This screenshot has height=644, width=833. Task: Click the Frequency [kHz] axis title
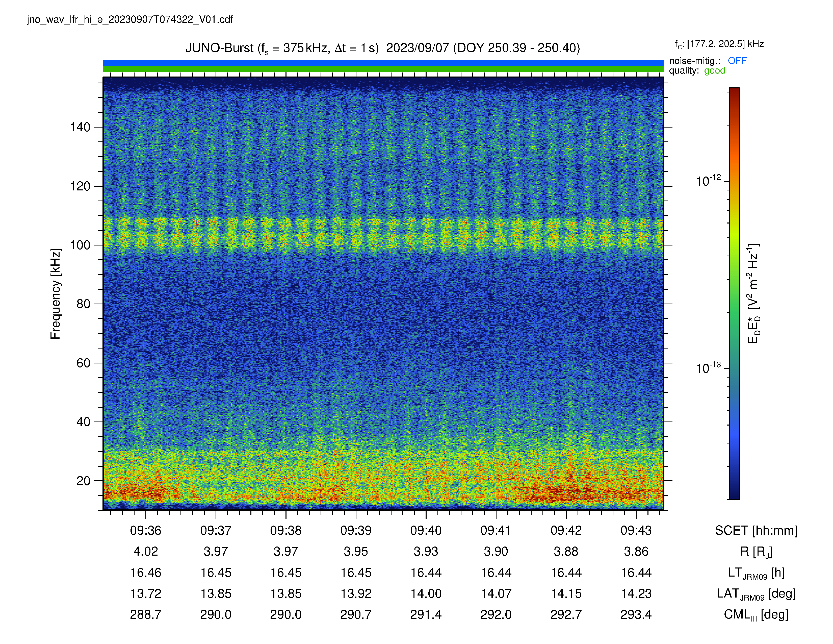[56, 293]
